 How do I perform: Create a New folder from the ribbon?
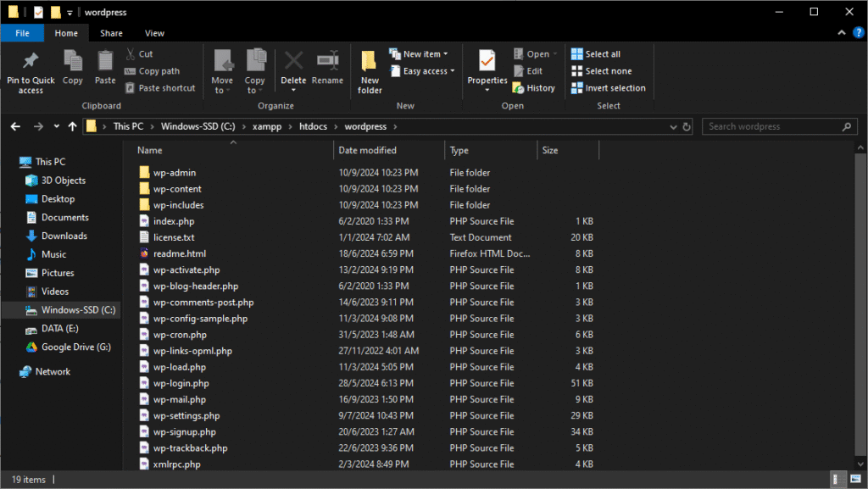tap(370, 66)
